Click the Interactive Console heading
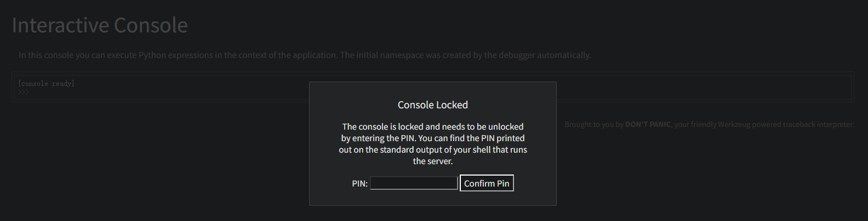Viewport: 868px width, 221px height. 100,25
